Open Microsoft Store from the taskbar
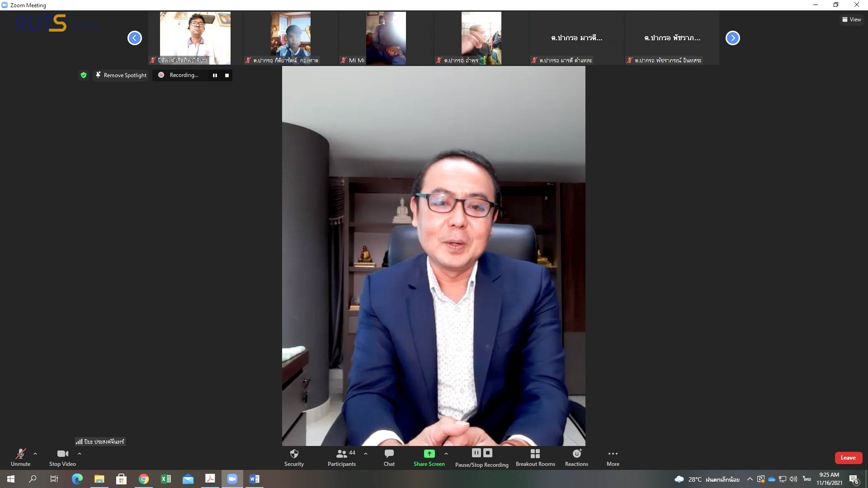The image size is (868, 488). pos(121,479)
